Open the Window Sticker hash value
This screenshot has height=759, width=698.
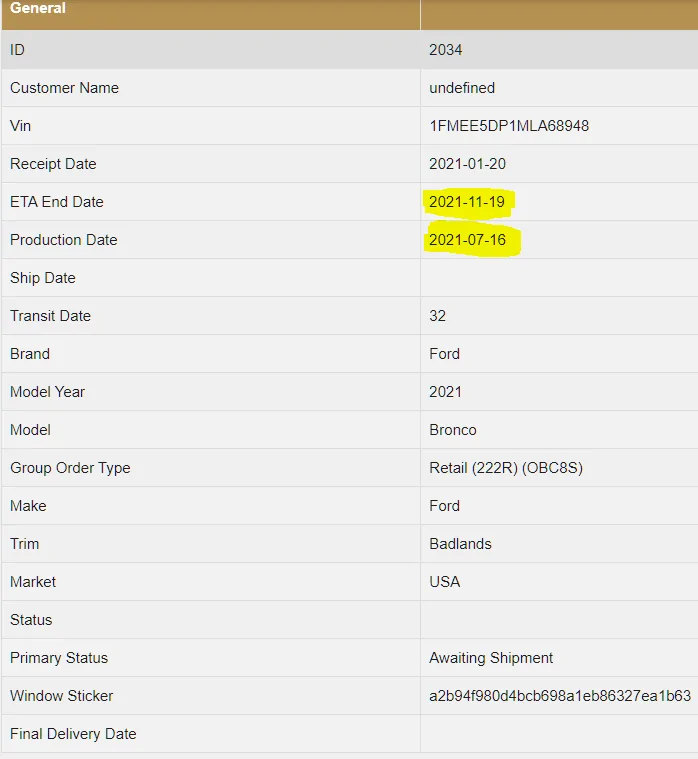tap(560, 696)
